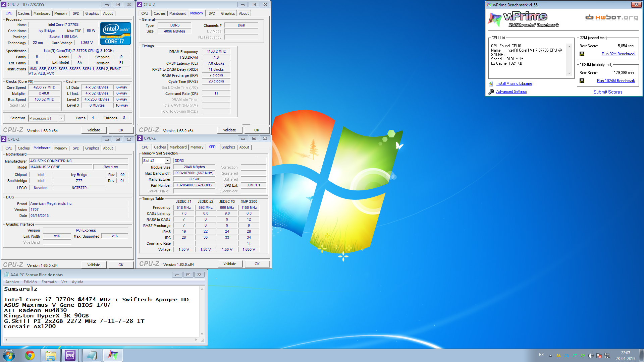This screenshot has height=362, width=644.
Task: Switch to wPrime via its taskbar icon
Action: (113, 355)
